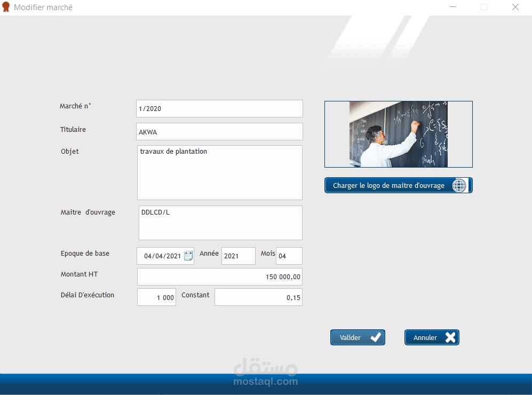Click the Constant label
Image resolution: width=532 pixels, height=395 pixels.
(195, 295)
